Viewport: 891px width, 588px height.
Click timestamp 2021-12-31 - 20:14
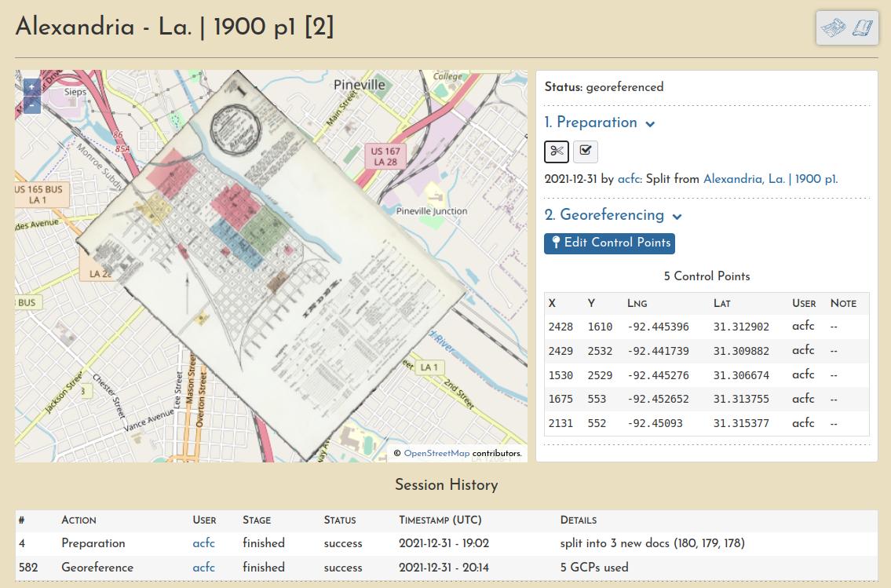point(444,568)
